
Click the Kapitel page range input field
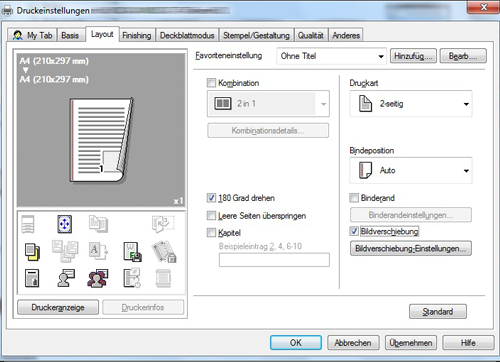pyautogui.click(x=274, y=260)
